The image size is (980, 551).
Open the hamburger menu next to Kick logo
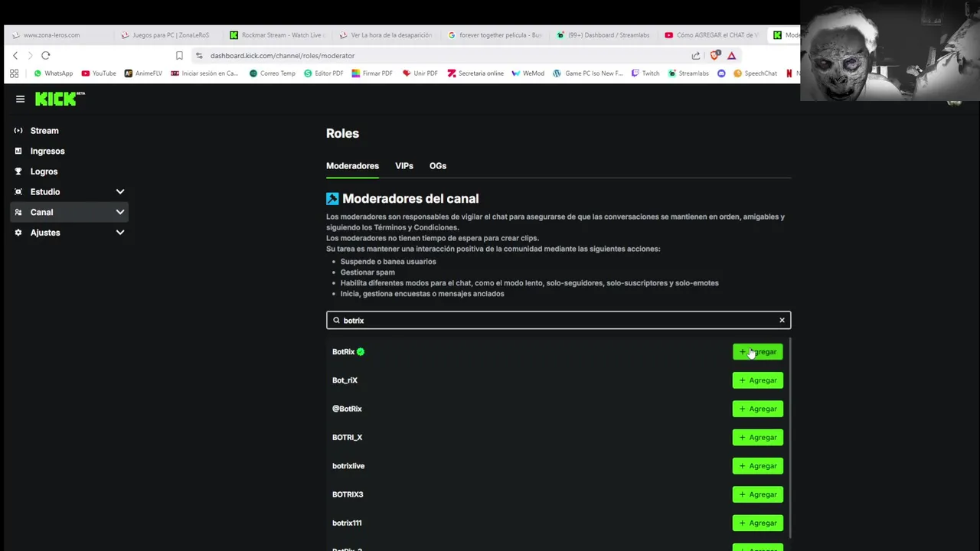(x=20, y=99)
